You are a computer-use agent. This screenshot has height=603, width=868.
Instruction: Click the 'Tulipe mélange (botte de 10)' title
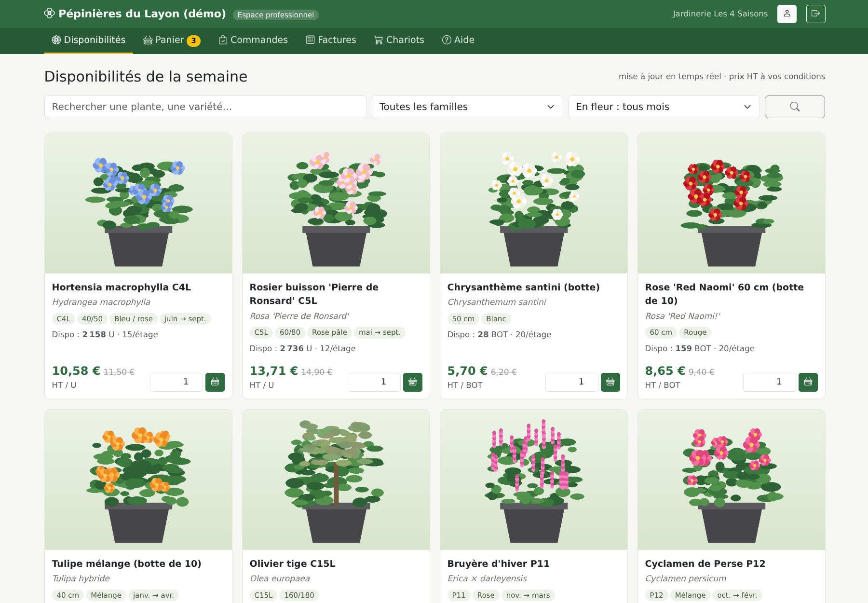(127, 563)
